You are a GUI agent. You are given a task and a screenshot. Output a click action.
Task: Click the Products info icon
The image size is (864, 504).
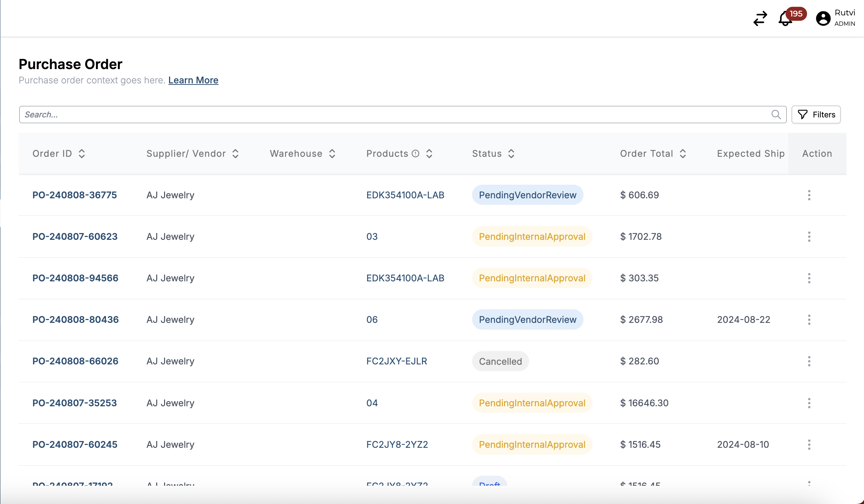pyautogui.click(x=416, y=154)
